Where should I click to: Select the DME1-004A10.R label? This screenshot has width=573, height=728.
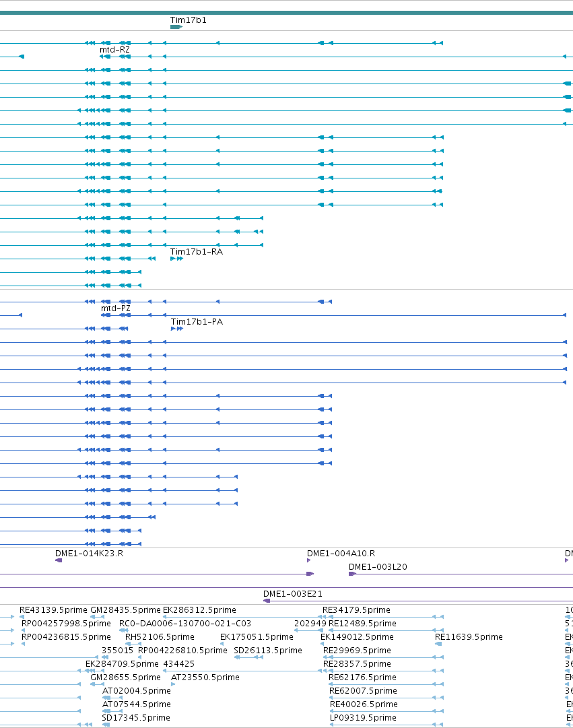[x=341, y=554]
